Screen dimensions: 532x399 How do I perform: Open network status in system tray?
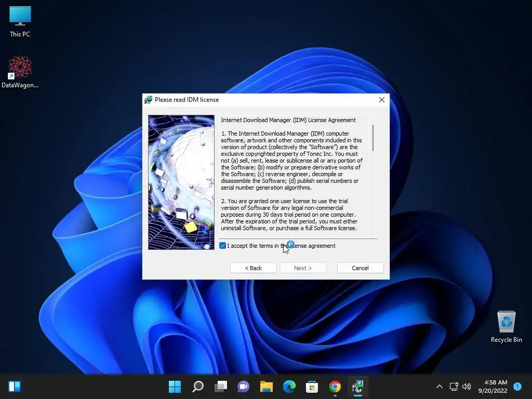tap(454, 387)
